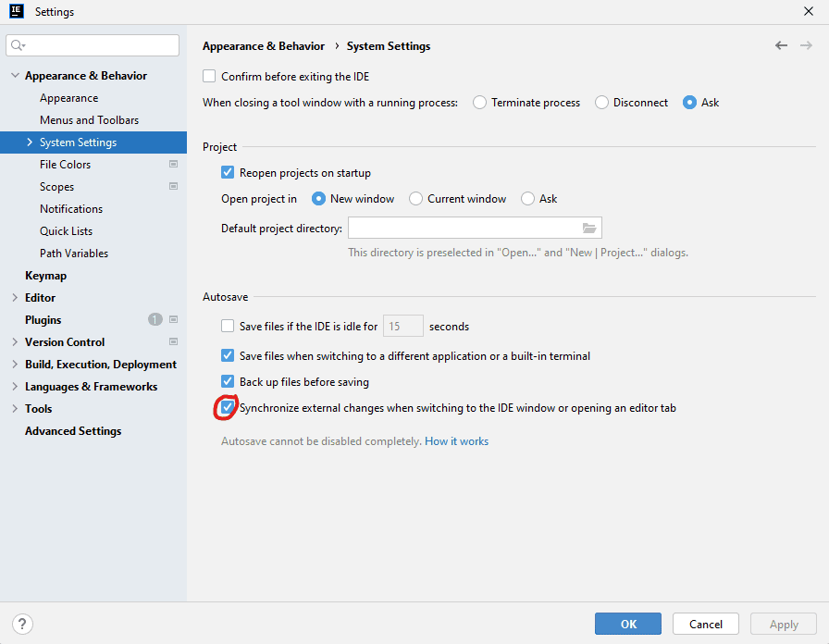Open Quick Lists settings
Screen dimensions: 829x644
(x=66, y=231)
